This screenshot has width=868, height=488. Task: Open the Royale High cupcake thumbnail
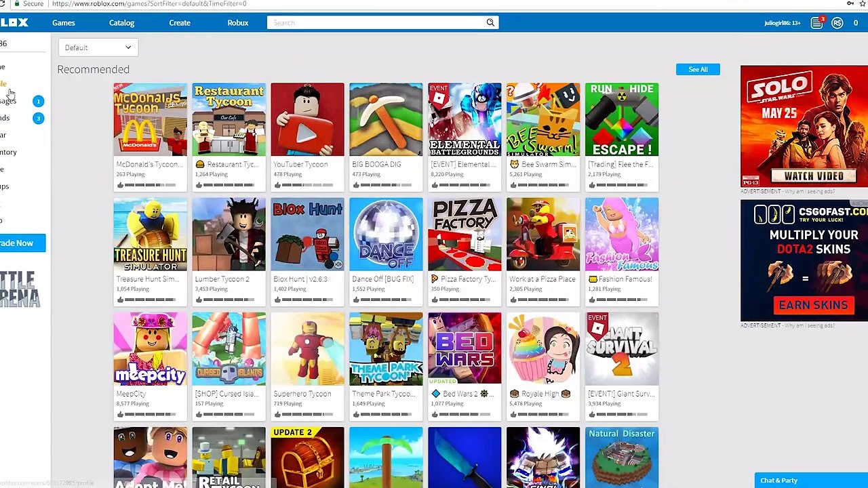click(543, 348)
